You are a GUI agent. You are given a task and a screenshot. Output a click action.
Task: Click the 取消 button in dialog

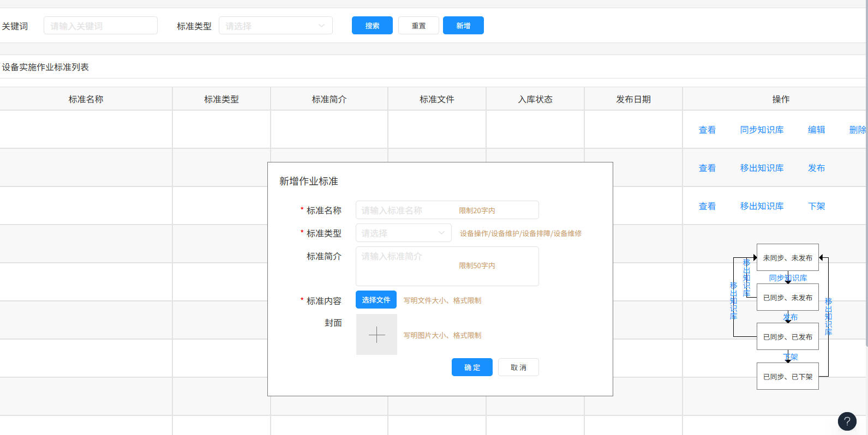click(518, 367)
